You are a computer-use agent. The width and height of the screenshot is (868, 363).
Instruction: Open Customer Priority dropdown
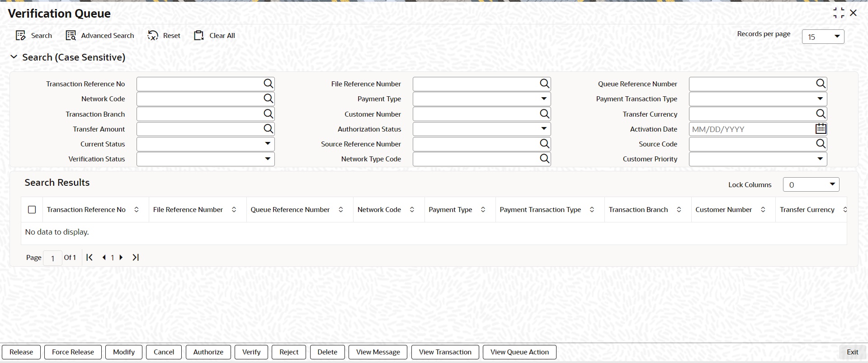pos(758,159)
